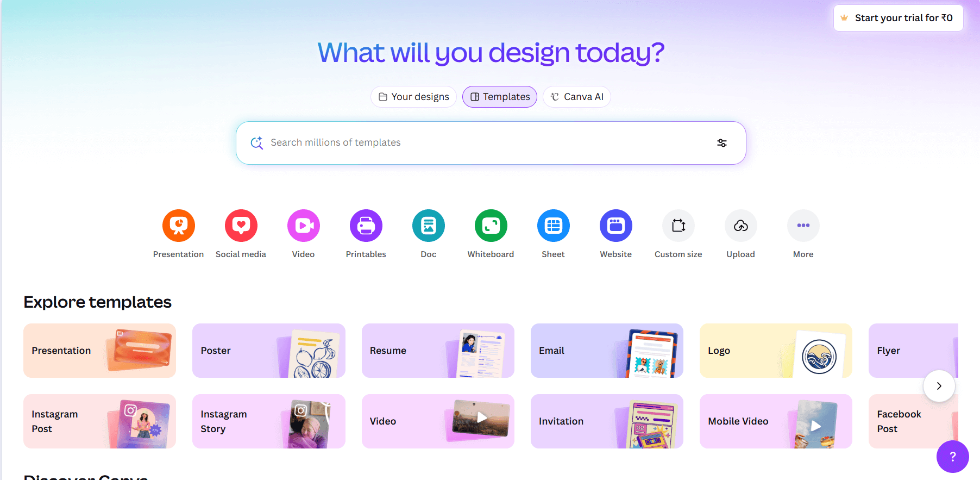The height and width of the screenshot is (480, 980).
Task: Open the Instagram Post template card
Action: 99,421
